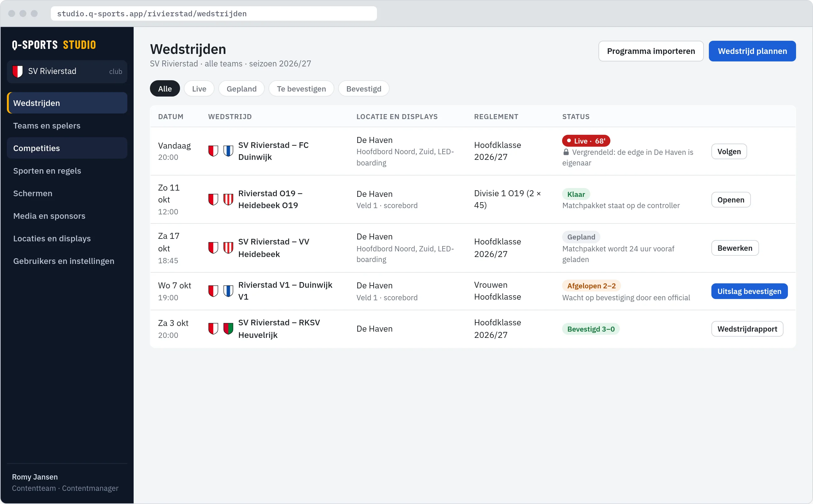Open Wedstrijden in the sidebar
Image resolution: width=813 pixels, height=504 pixels.
click(x=67, y=103)
